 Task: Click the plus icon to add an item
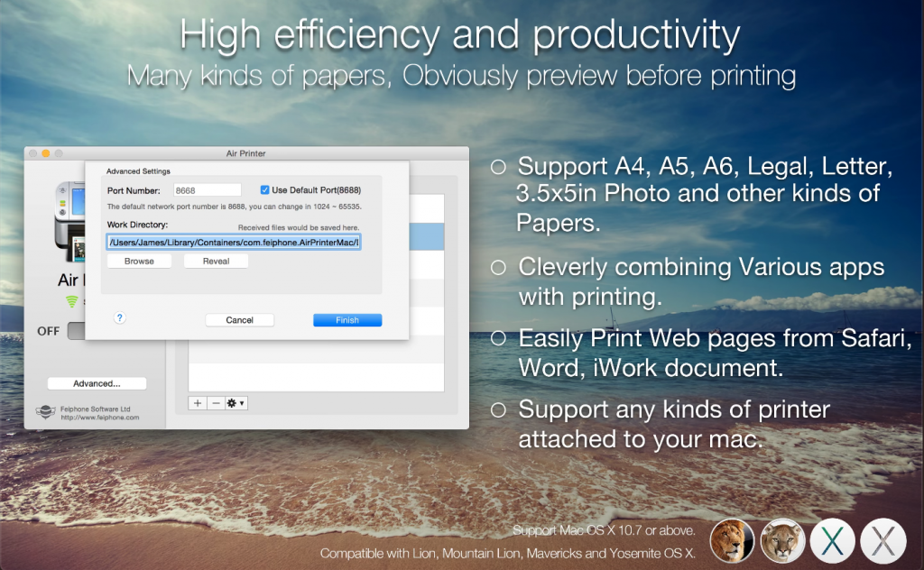point(197,402)
